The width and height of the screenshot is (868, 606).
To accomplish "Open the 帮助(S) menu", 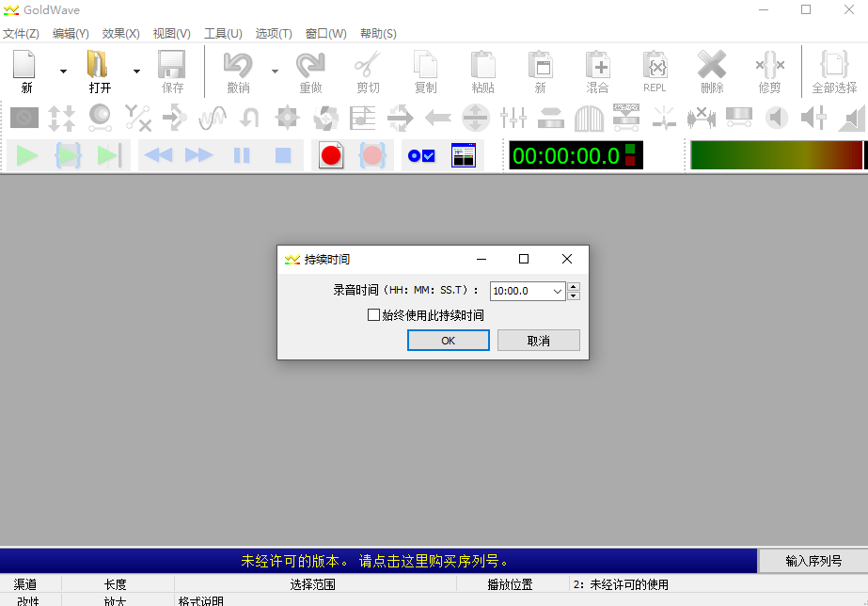I will 378,34.
